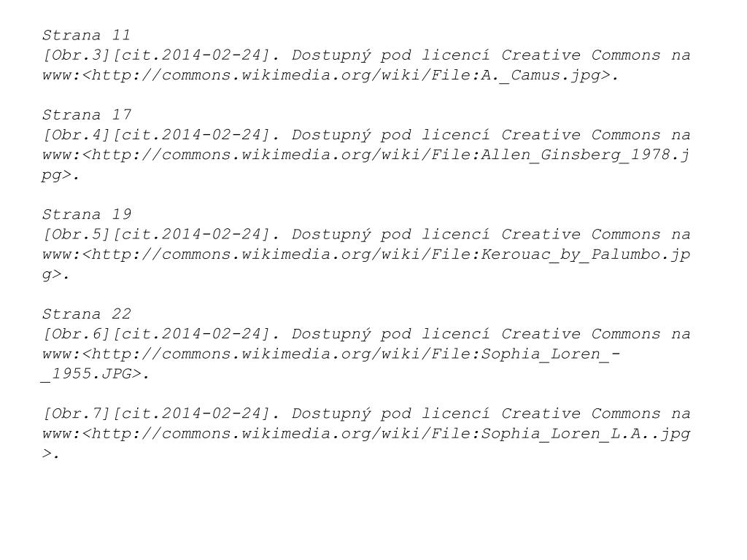Click the [Obr.7] reference label

coord(77,414)
